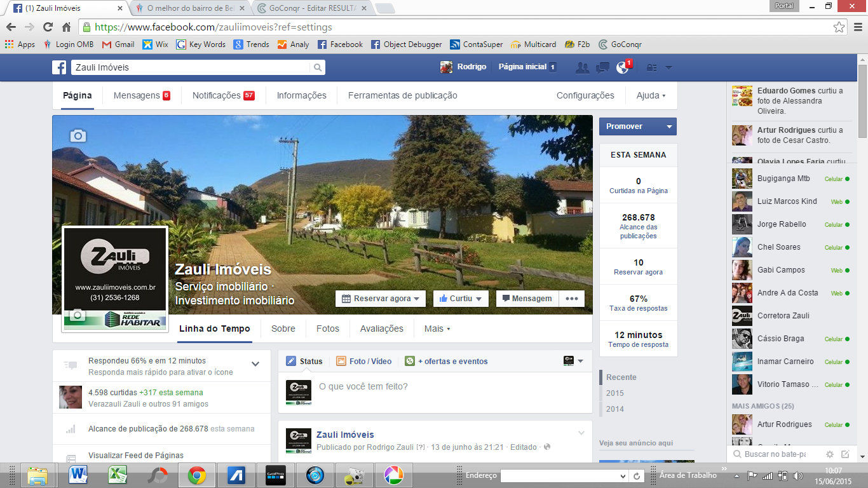
Task: Open the privacy shortcuts lock icon
Action: [x=652, y=67]
